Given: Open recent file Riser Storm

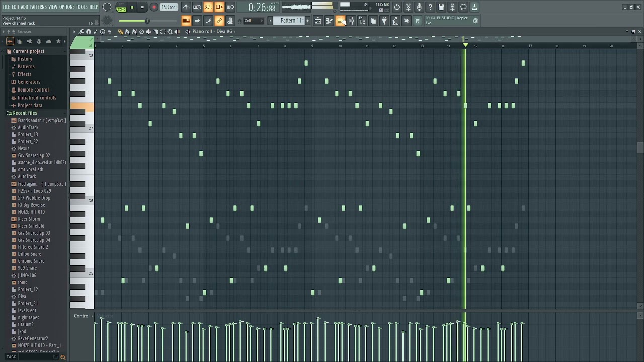Looking at the screenshot, I should [29, 219].
